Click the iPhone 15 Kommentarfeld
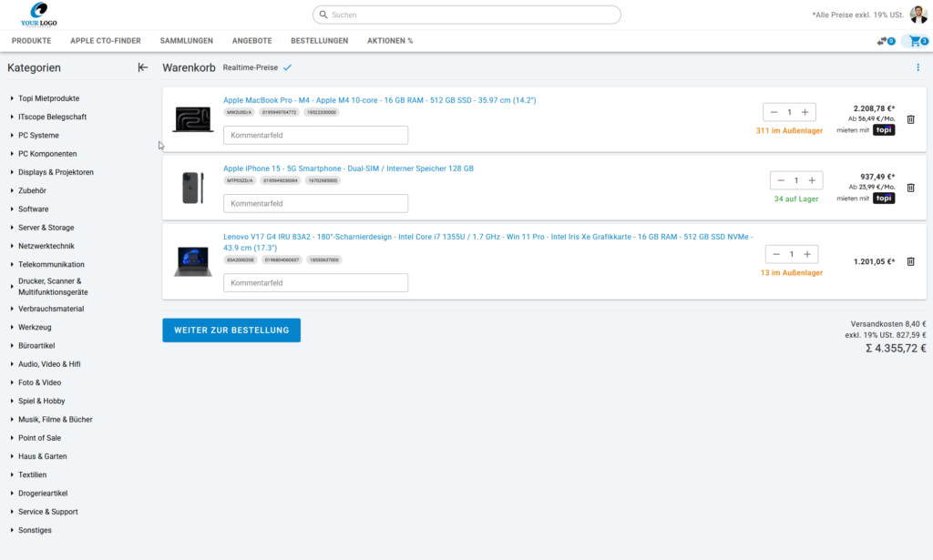This screenshot has width=933, height=560. [x=316, y=204]
